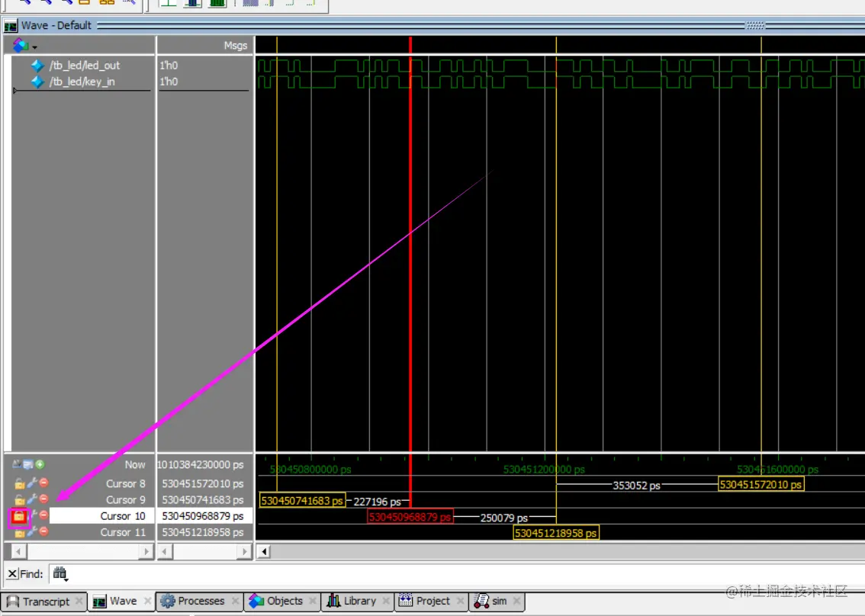Screen dimensions: 865x616
Task: Close the Processes tab
Action: point(236,601)
